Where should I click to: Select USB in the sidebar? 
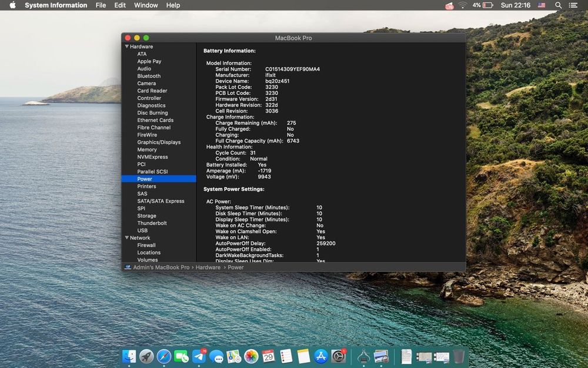(142, 231)
